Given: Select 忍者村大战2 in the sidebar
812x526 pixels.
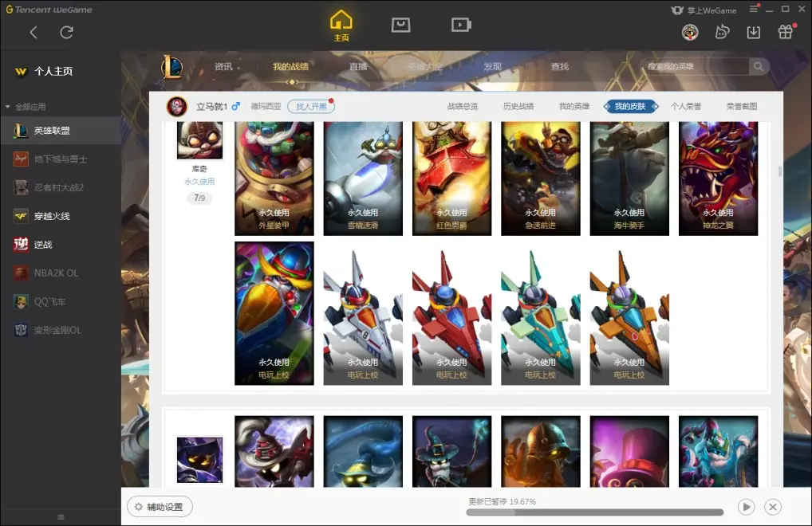Looking at the screenshot, I should 61,187.
